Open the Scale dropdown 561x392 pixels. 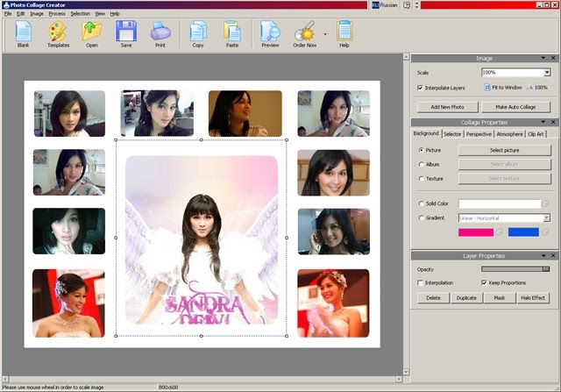point(547,73)
